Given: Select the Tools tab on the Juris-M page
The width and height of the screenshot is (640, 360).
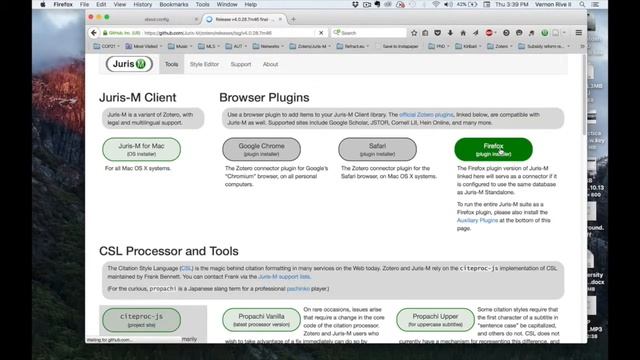Looking at the screenshot, I should coord(171,64).
